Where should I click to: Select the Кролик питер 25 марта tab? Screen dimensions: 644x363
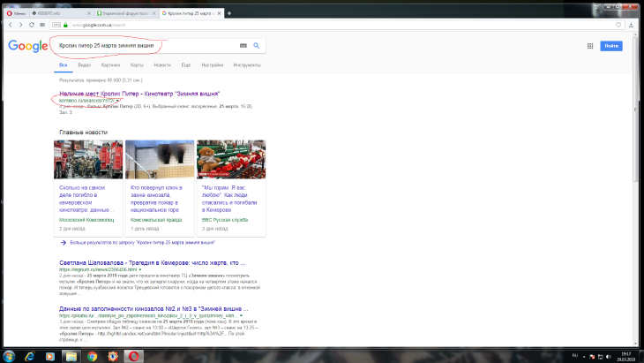click(x=191, y=13)
